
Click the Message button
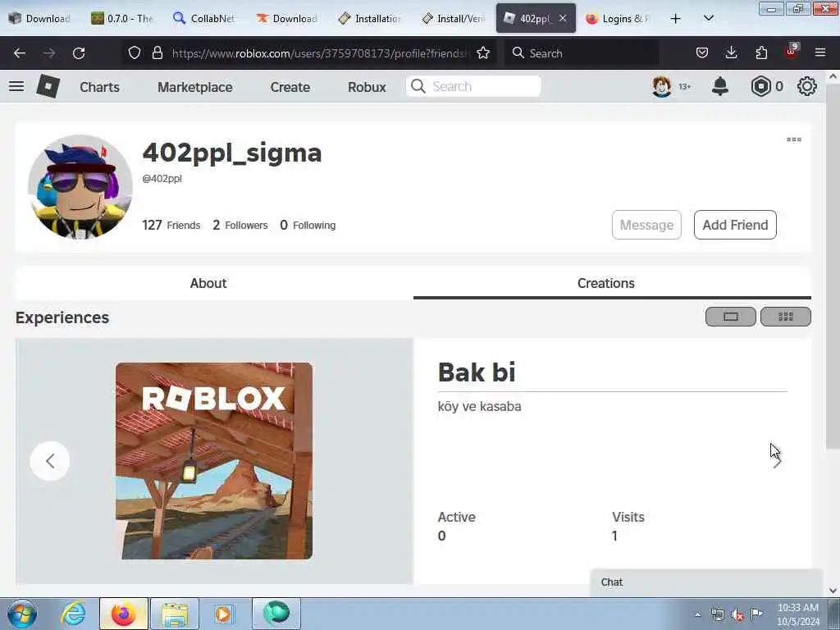pos(646,225)
